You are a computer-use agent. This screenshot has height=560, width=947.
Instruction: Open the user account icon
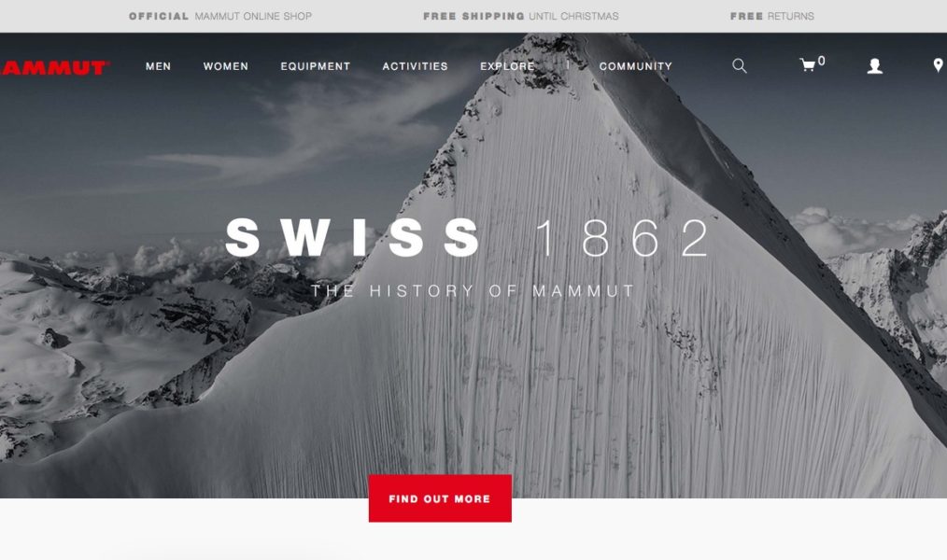(x=874, y=65)
